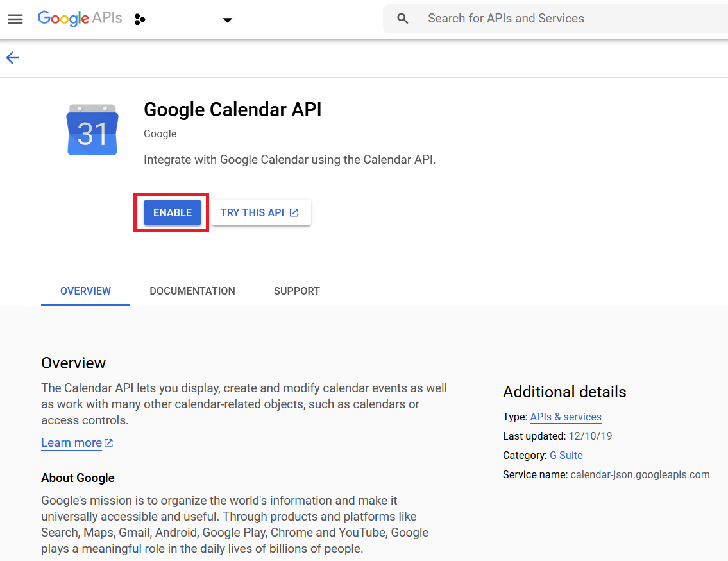Click the Google Calendar API title
This screenshot has width=728, height=561.
232,110
